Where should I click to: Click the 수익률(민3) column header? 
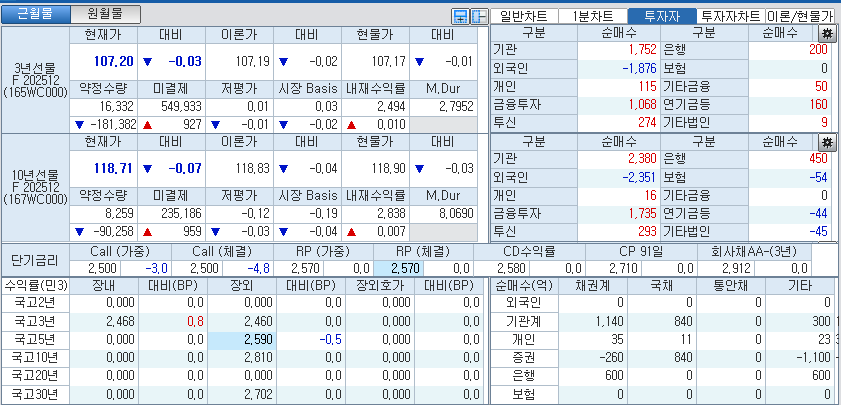[x=35, y=285]
